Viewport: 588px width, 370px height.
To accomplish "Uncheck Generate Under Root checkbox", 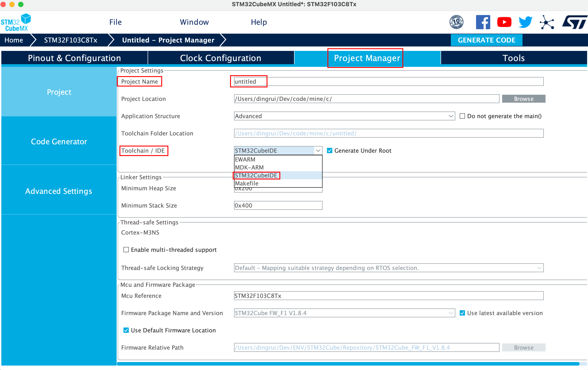I will 329,150.
